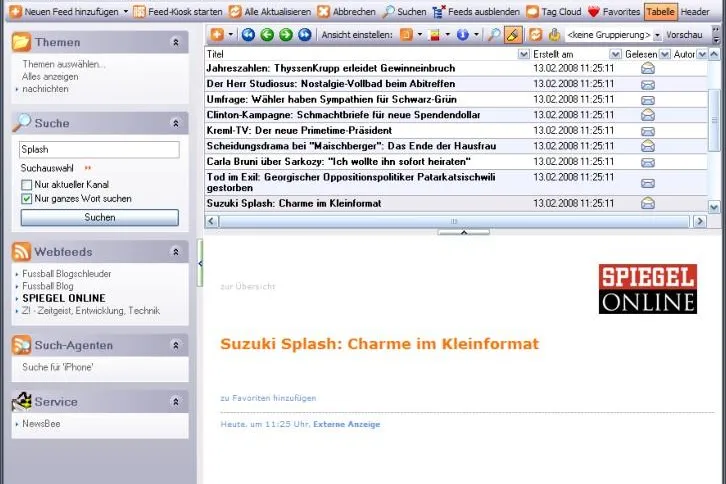Click the NewsBee service link
The height and width of the screenshot is (484, 726).
coord(41,424)
